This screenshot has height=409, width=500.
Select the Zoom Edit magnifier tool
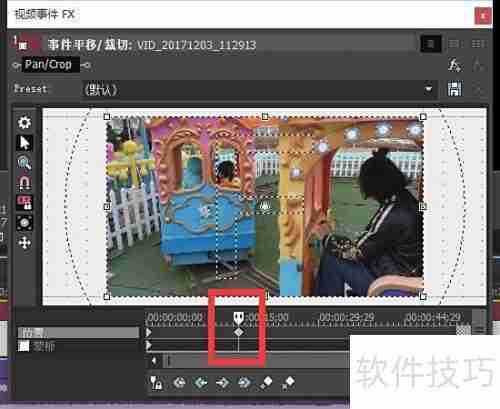coord(25,163)
